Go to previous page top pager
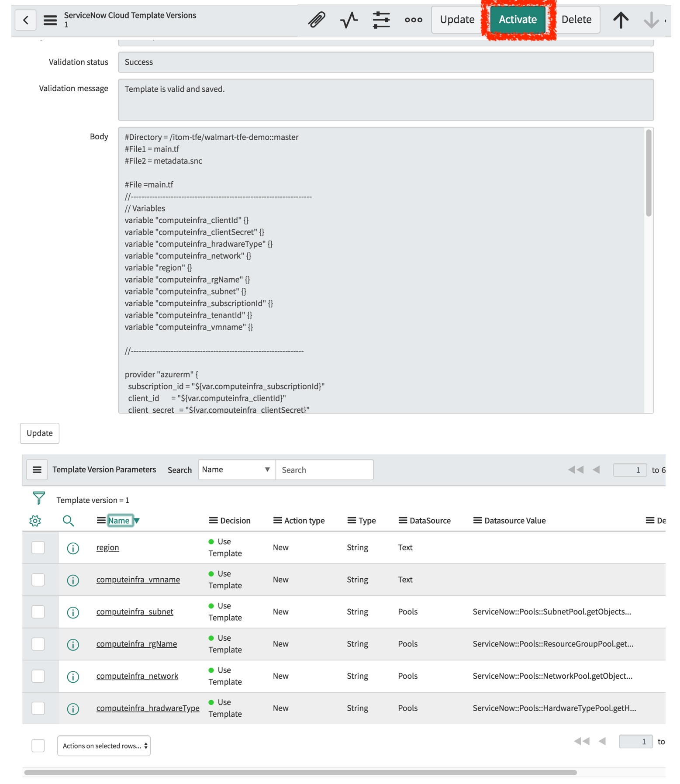Image resolution: width=680 pixels, height=784 pixels. point(596,470)
